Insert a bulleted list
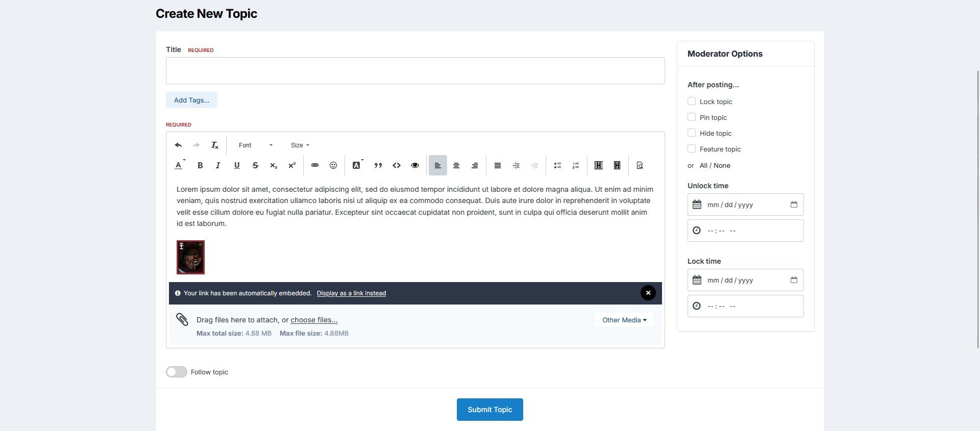Viewport: 980px width, 431px height. [x=557, y=165]
